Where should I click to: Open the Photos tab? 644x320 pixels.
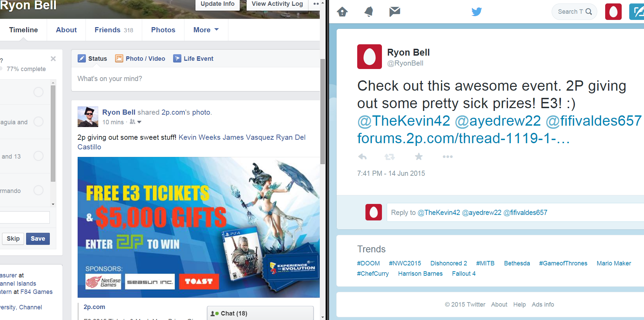163,30
